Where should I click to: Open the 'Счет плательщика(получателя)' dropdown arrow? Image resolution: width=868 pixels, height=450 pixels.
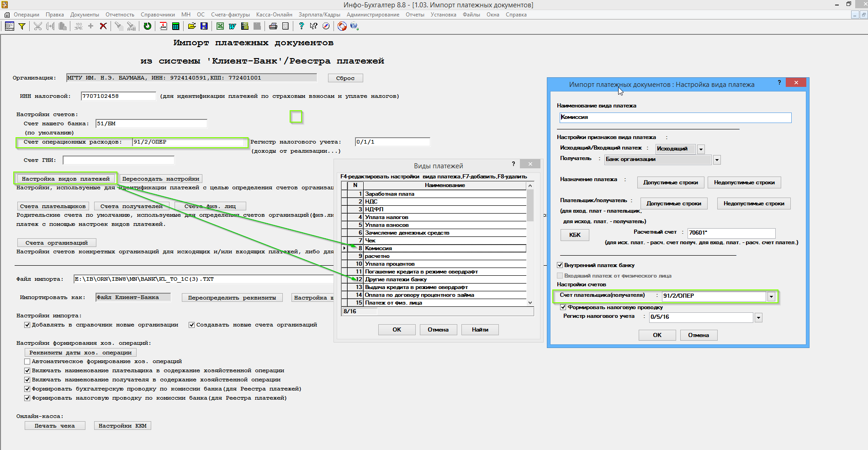(x=771, y=296)
